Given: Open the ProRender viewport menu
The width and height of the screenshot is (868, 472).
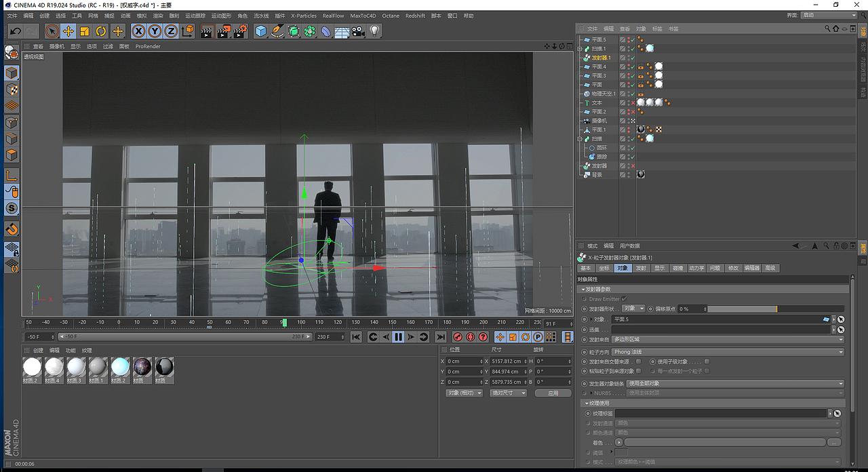Looking at the screenshot, I should tap(148, 47).
